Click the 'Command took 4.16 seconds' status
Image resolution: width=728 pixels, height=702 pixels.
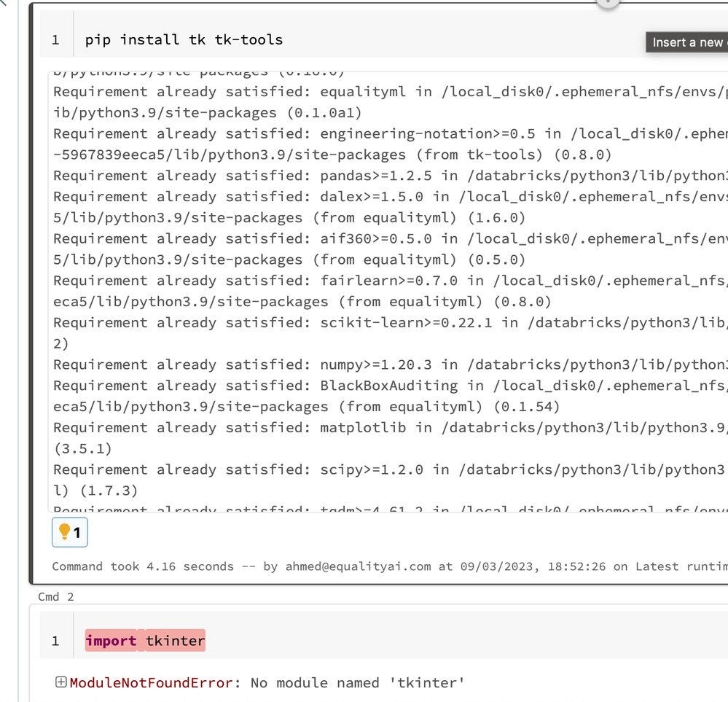tap(133, 566)
